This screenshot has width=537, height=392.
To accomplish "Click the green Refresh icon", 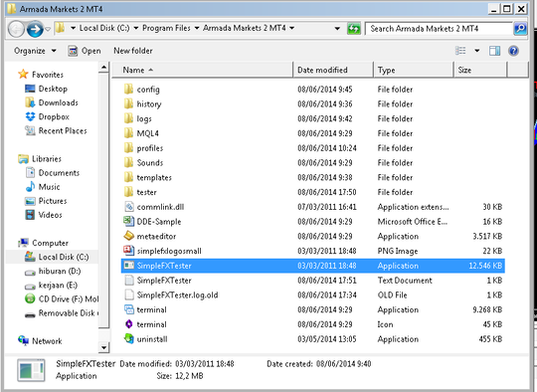I will [x=354, y=29].
